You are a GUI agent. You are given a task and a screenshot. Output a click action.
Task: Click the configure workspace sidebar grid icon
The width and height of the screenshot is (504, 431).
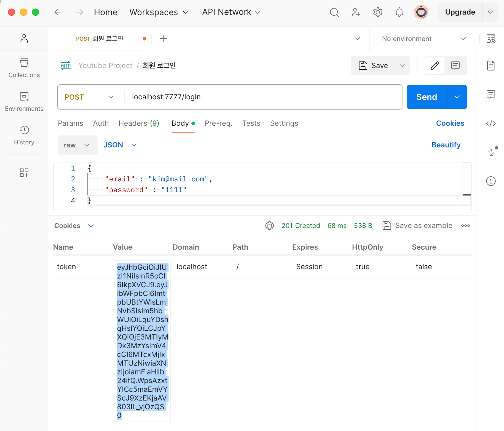pos(24,173)
